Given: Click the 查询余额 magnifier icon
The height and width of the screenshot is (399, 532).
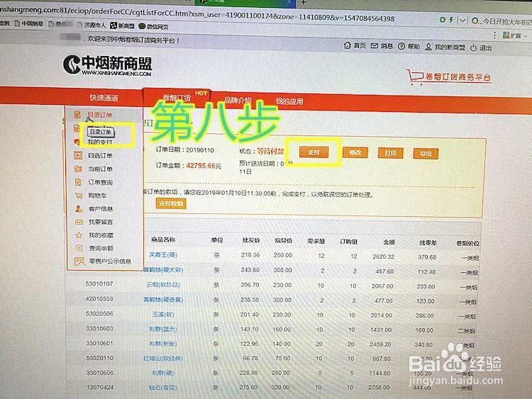Looking at the screenshot, I should tap(79, 248).
